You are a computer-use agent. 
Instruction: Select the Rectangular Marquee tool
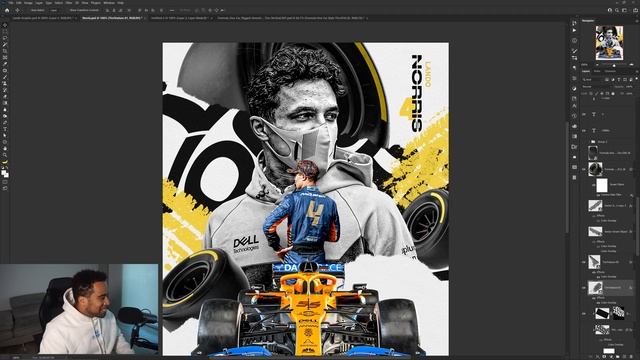(x=4, y=31)
